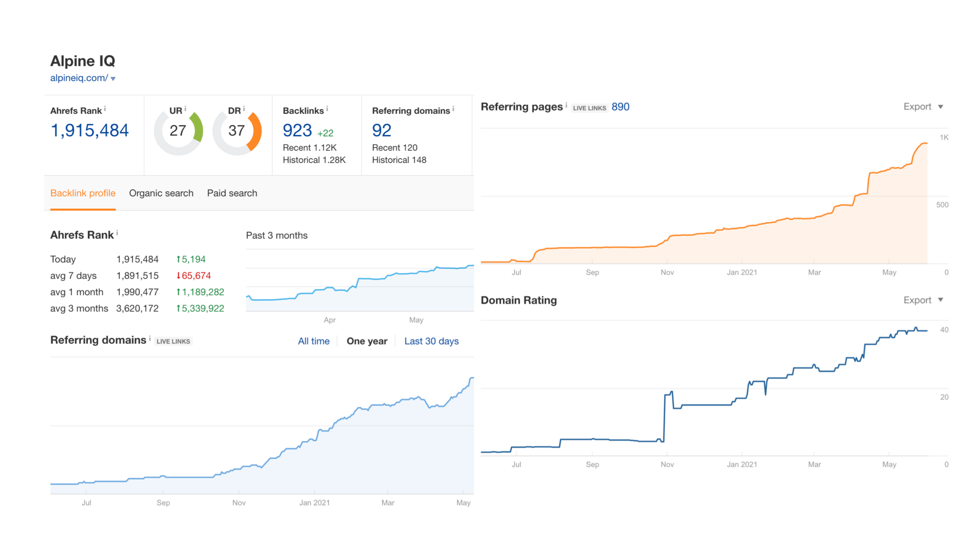Screen dimensions: 980x547
Task: Switch to the Organic search tab
Action: pyautogui.click(x=161, y=193)
